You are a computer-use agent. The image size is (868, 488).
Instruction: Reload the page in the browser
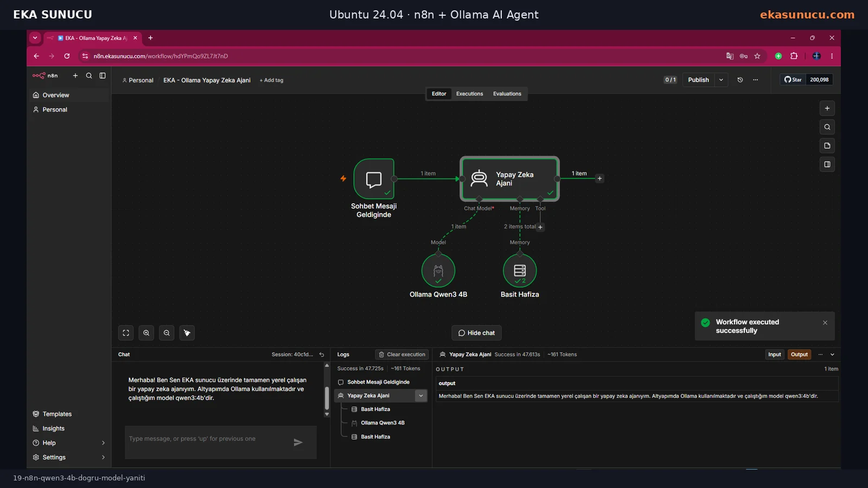67,56
